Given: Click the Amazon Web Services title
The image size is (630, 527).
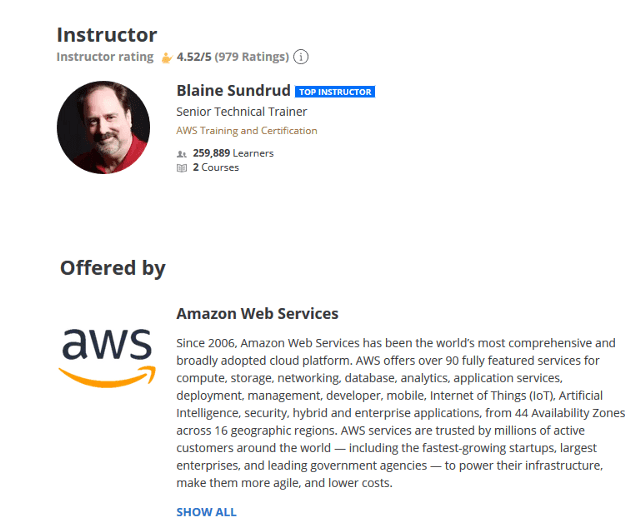Looking at the screenshot, I should (257, 314).
